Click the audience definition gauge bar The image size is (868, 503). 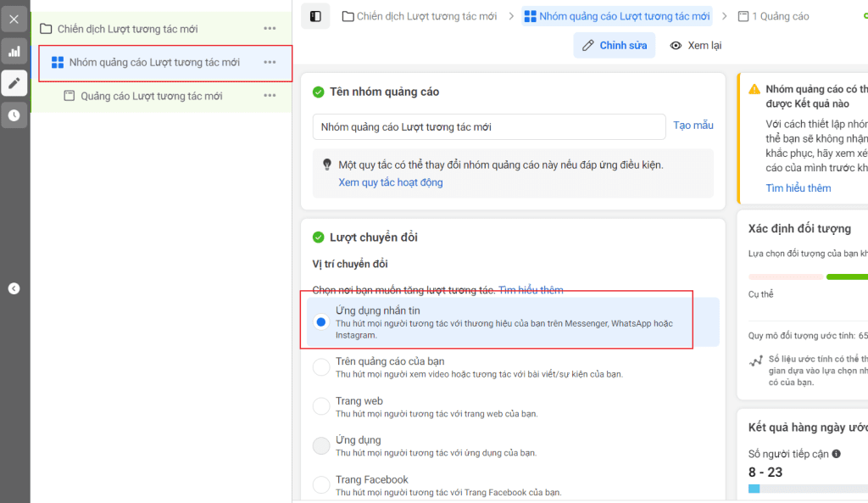point(808,277)
